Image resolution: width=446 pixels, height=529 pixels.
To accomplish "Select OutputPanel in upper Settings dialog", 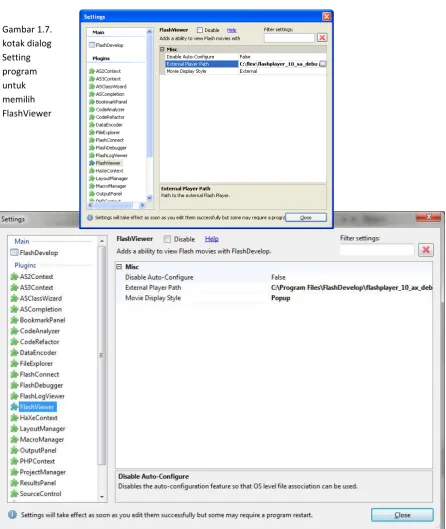I will (x=106, y=194).
